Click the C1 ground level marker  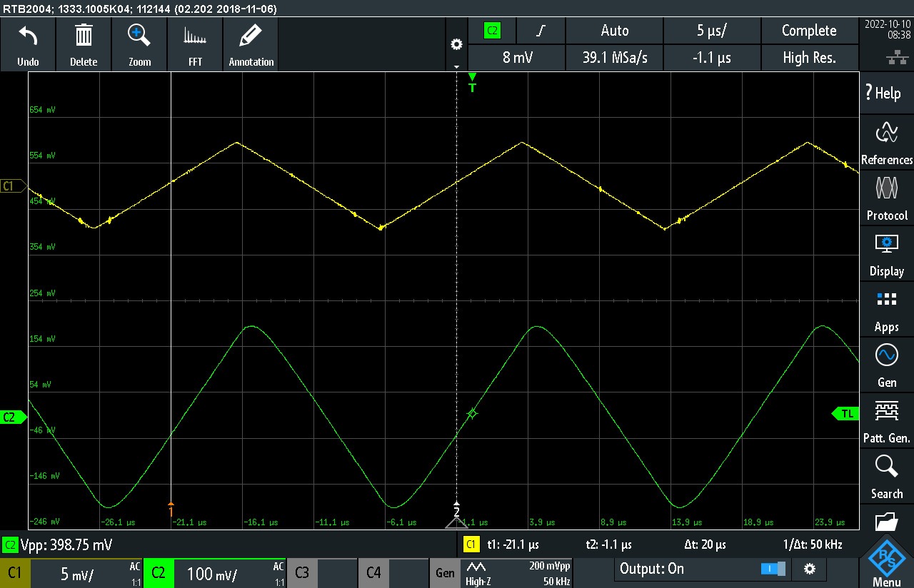pos(12,186)
